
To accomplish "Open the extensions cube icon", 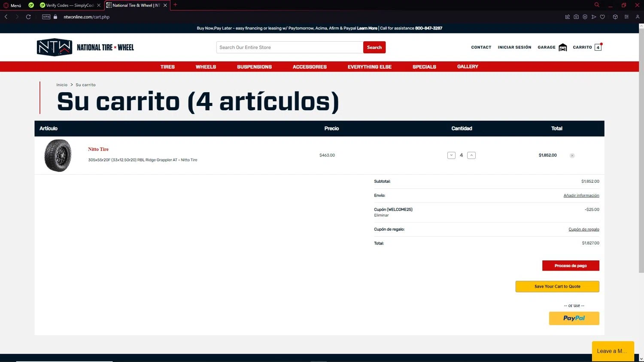I will coord(615,17).
